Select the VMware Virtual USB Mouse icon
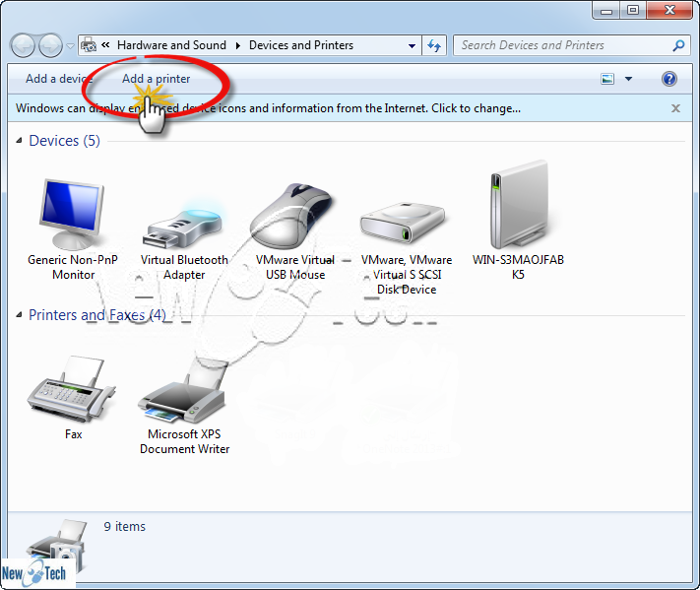The height and width of the screenshot is (590, 700). tap(291, 216)
